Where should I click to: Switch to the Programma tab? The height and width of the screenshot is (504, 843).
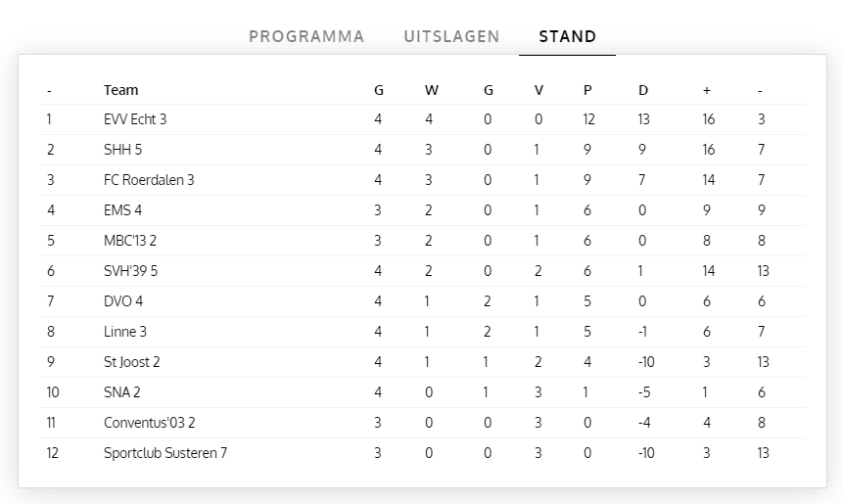coord(306,37)
